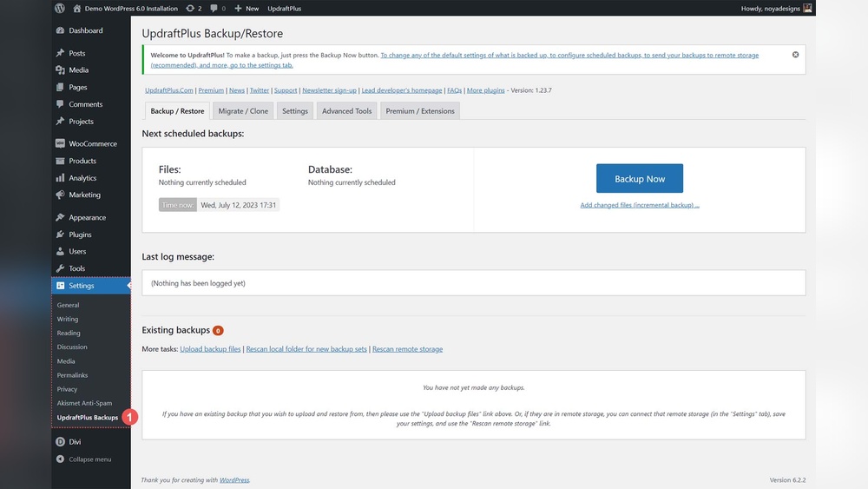Click the Backup Now button
Screen dimensions: 868x489
coord(640,178)
